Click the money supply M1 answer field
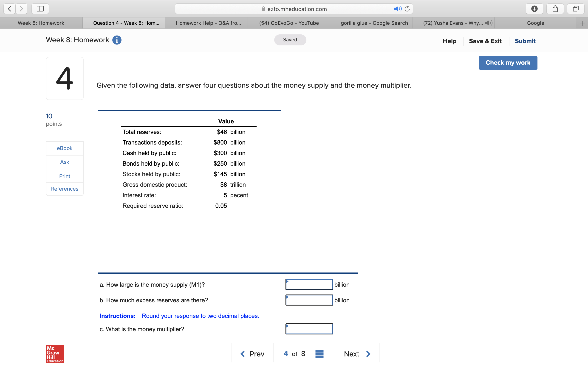The height and width of the screenshot is (367, 588). pyautogui.click(x=308, y=284)
